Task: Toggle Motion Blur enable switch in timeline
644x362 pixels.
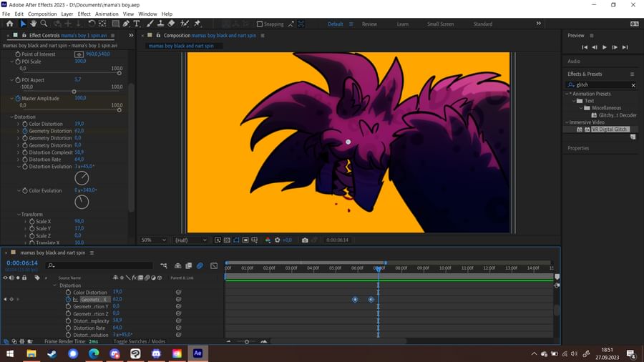Action: pyautogui.click(x=200, y=266)
